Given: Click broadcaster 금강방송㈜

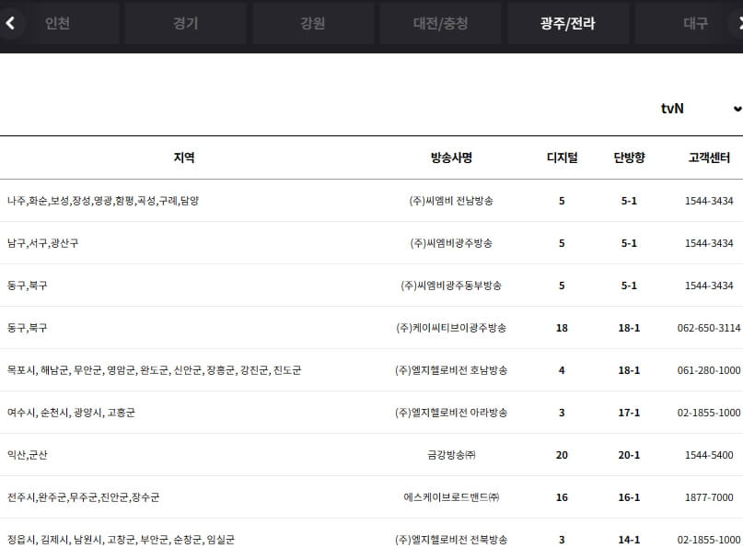Looking at the screenshot, I should [451, 455].
